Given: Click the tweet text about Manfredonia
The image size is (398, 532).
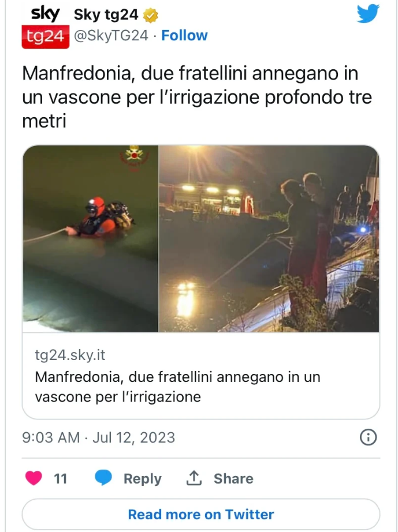Looking at the screenshot, I should 197,97.
